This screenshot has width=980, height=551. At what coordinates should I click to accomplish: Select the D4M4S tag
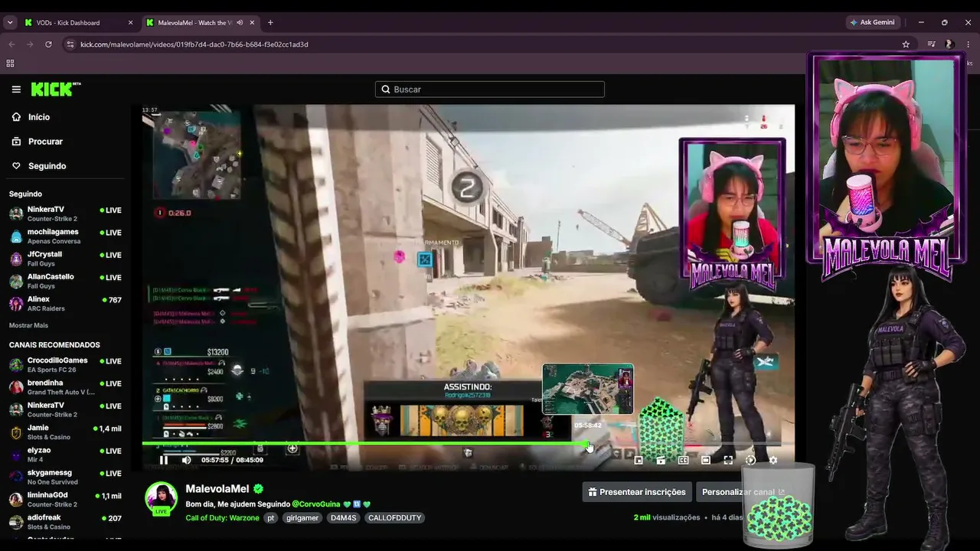342,518
